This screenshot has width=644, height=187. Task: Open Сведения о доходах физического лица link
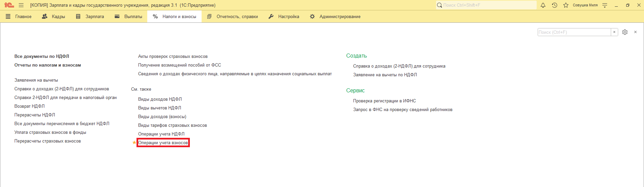tap(235, 74)
